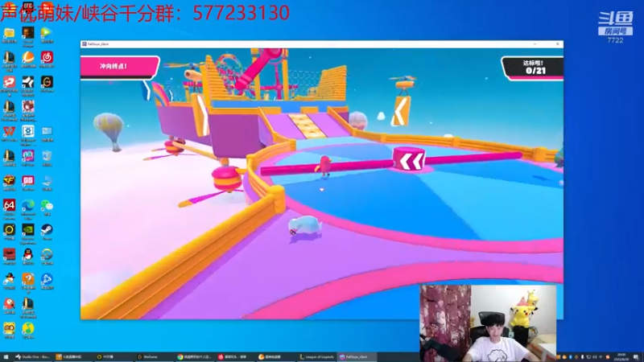
Task: Open the taskbar clock and date
Action: [621, 357]
